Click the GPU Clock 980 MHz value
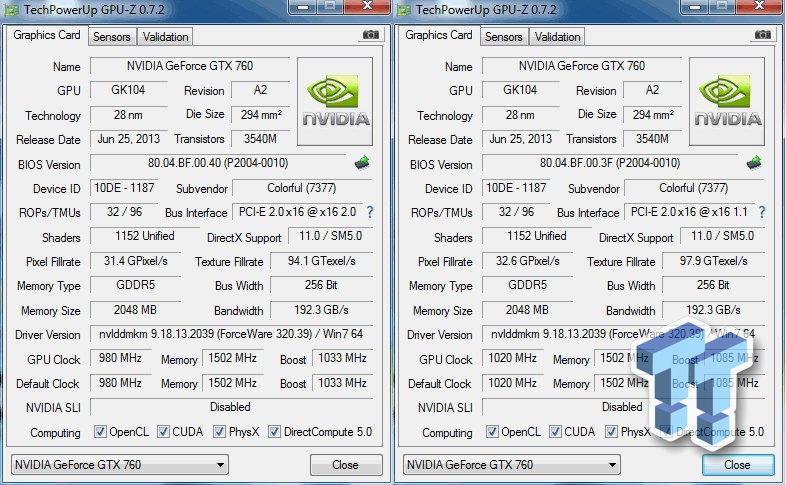786x485 pixels. tap(120, 358)
